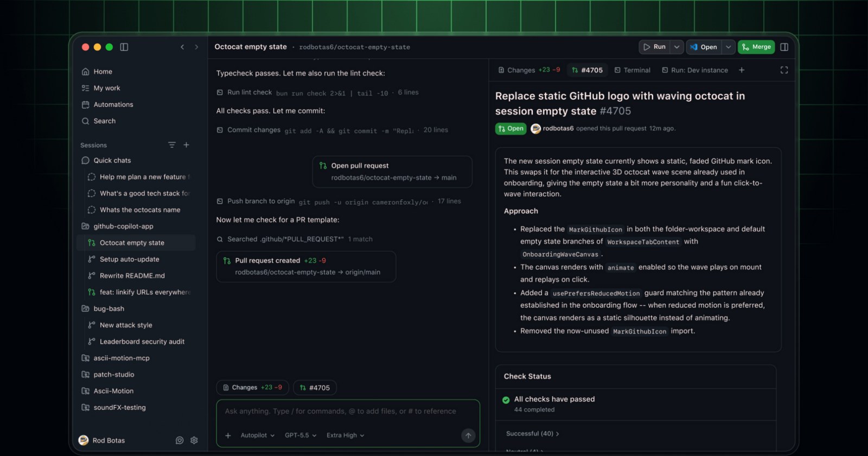Open the Autopilot mode dropdown

pos(257,435)
